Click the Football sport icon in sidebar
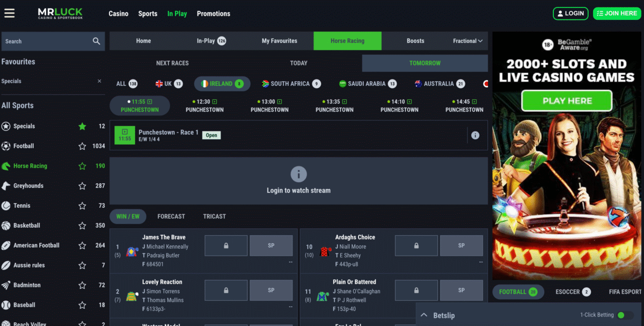This screenshot has height=326, width=644. point(6,146)
